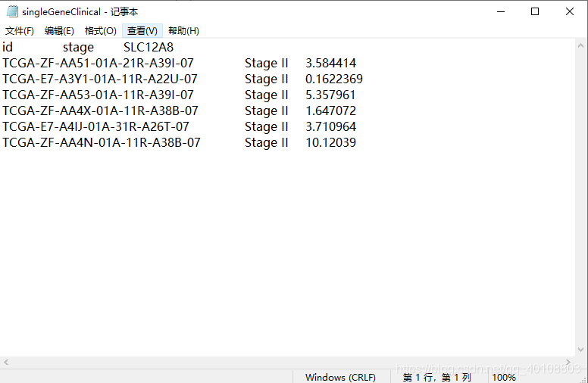Open the 查看(V) menu

coord(142,31)
